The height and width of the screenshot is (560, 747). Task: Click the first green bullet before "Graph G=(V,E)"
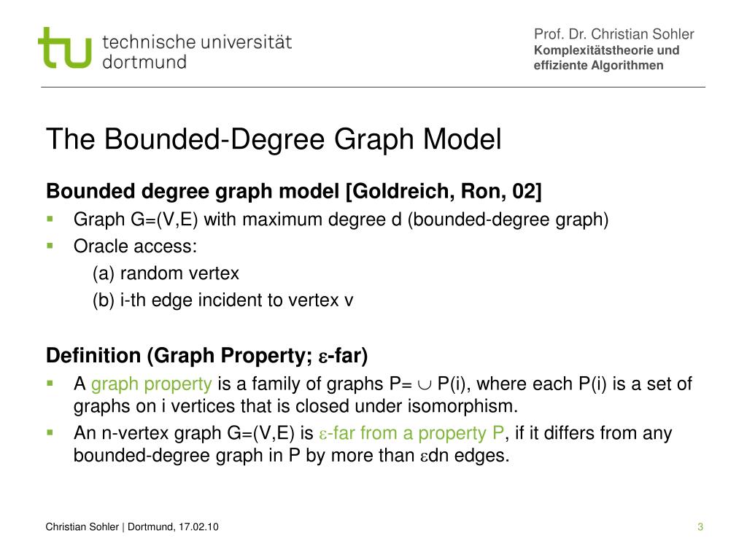pos(50,218)
